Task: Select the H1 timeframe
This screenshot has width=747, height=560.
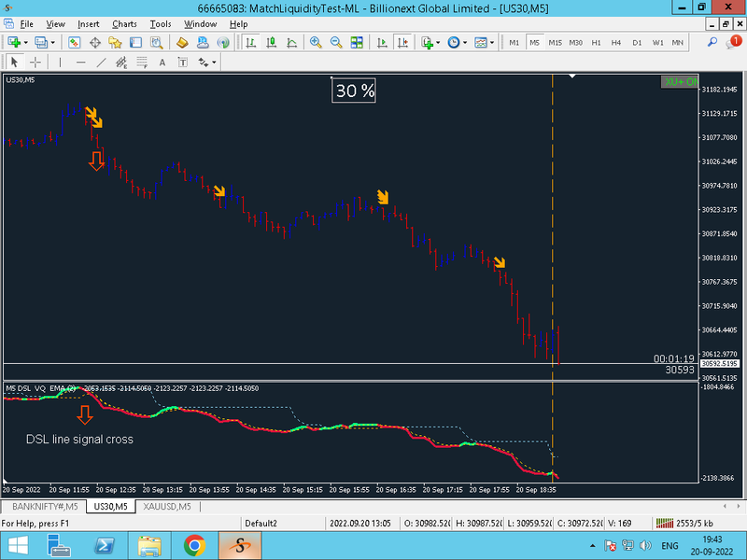Action: [596, 42]
